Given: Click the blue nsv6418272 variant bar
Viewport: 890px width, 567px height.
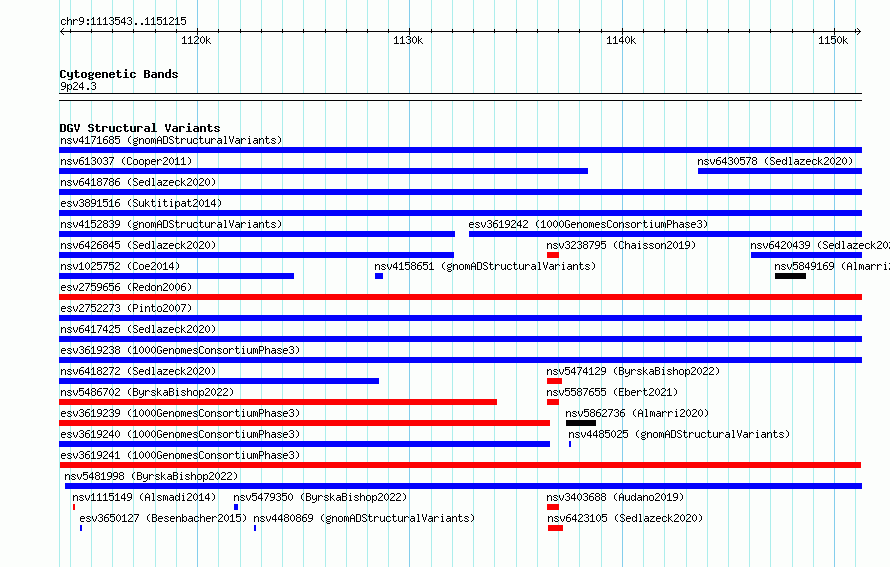Looking at the screenshot, I should click(x=219, y=381).
